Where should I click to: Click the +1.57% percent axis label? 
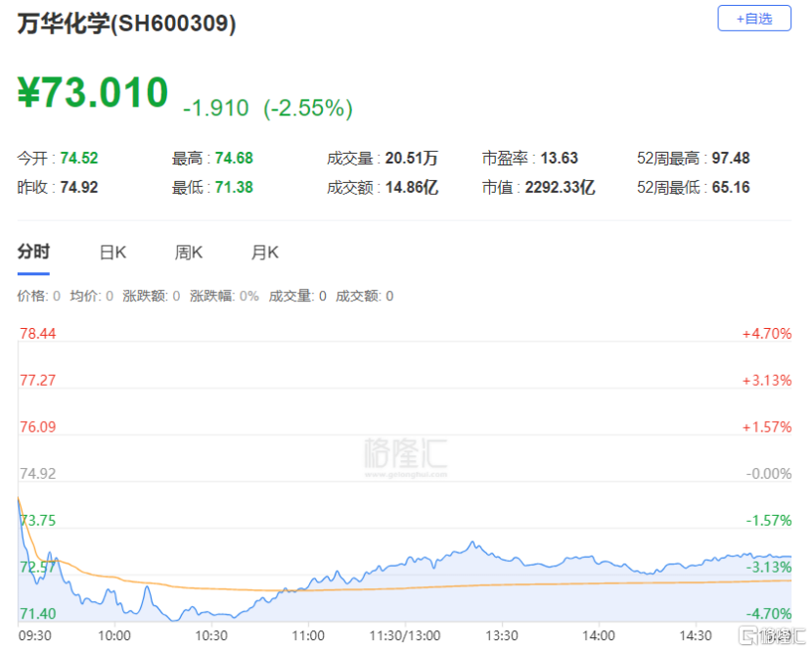click(766, 427)
